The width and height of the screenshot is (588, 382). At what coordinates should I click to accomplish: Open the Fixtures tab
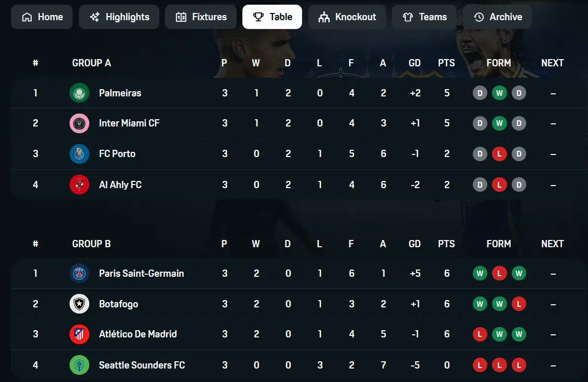tap(201, 17)
